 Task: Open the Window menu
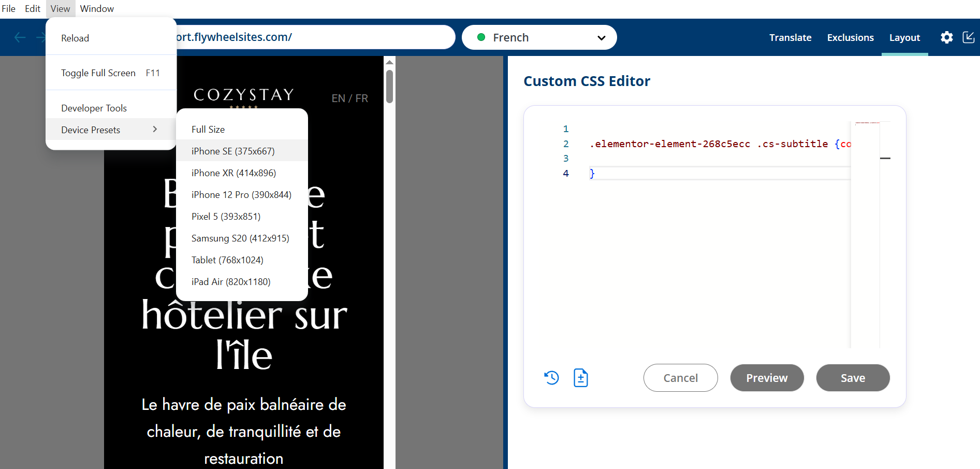(97, 9)
